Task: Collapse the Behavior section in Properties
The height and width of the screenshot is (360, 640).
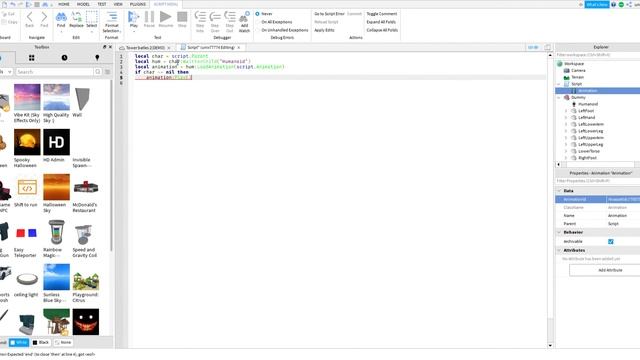Action: coord(559,232)
